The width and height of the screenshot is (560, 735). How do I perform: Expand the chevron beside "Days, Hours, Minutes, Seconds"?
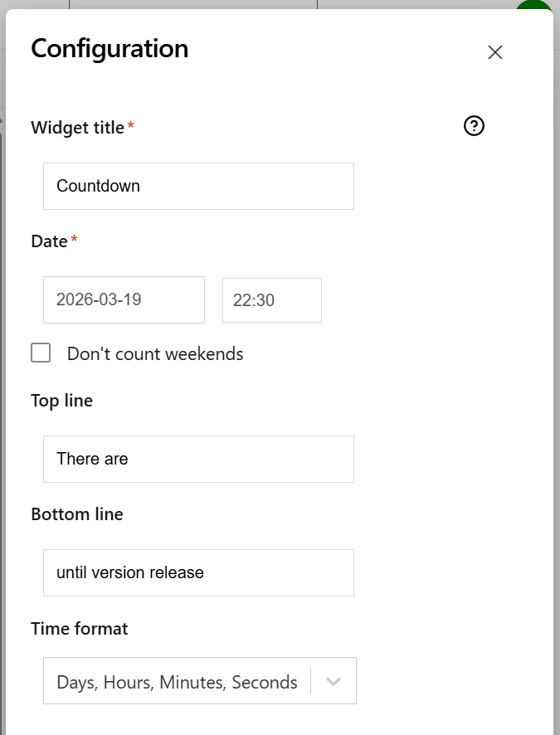pos(334,680)
